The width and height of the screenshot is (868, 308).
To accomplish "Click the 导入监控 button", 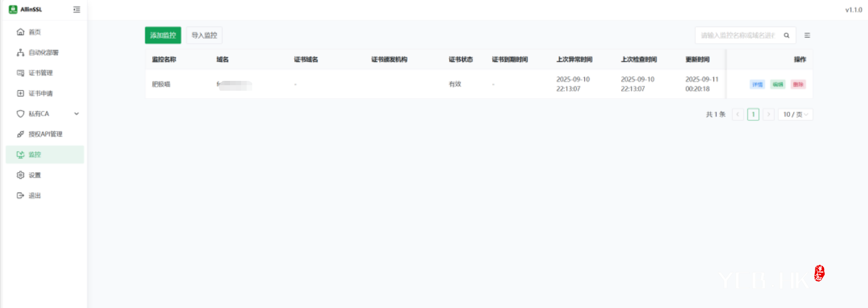I will pyautogui.click(x=204, y=36).
